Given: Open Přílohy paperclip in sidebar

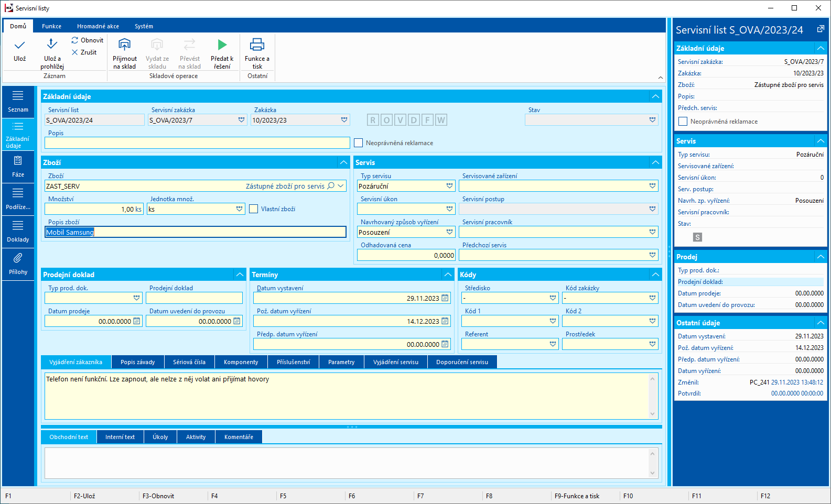Looking at the screenshot, I should pos(18,264).
